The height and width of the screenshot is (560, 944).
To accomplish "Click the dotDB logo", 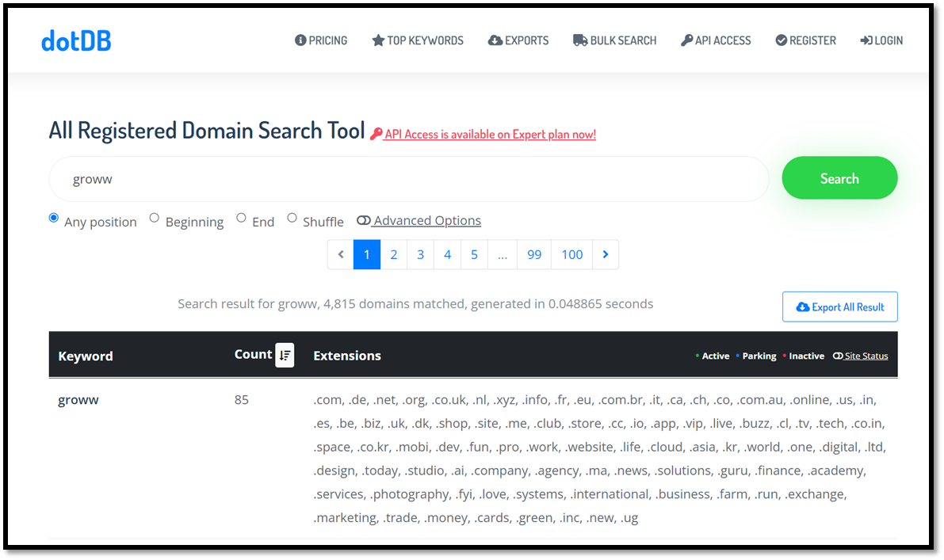I will click(76, 41).
